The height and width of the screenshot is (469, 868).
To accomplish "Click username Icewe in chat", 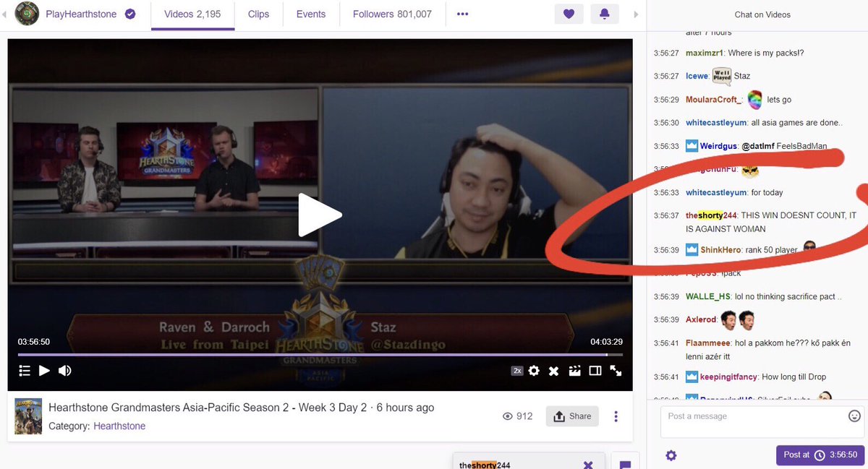I will click(697, 76).
